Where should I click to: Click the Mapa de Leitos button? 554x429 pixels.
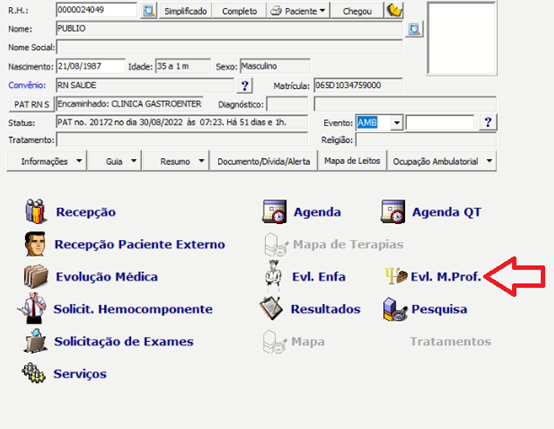[x=352, y=161]
